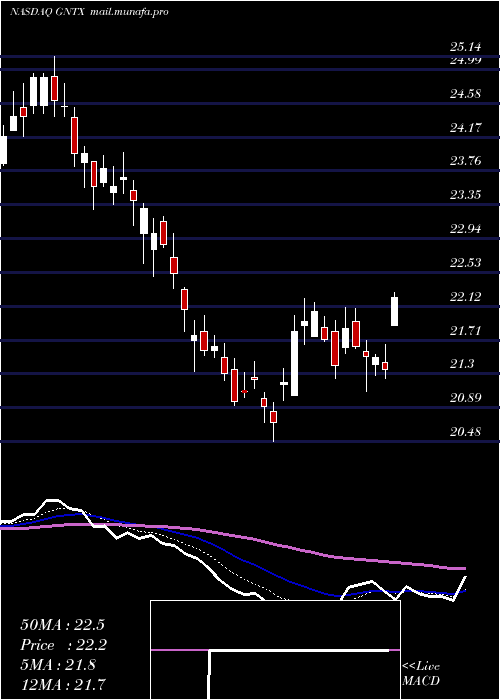This screenshot has width=500, height=700.
Task: Select the 24.58 price axis label
Action: click(x=466, y=94)
